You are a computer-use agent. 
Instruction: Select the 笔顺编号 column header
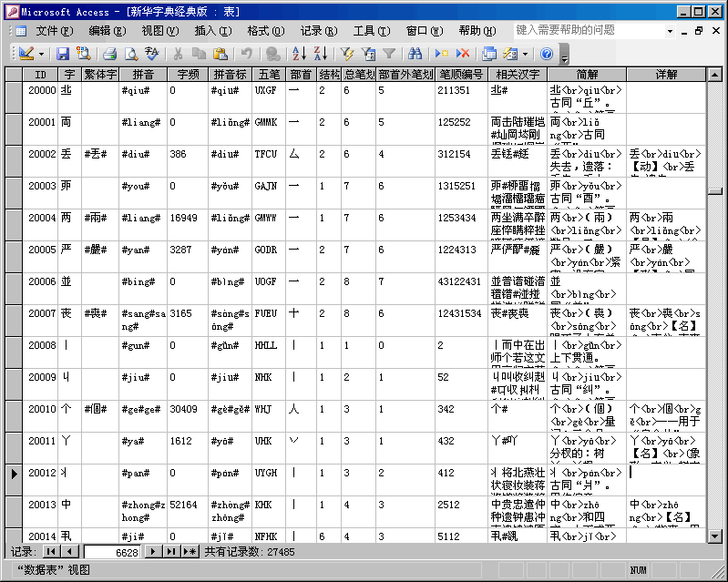pyautogui.click(x=462, y=75)
